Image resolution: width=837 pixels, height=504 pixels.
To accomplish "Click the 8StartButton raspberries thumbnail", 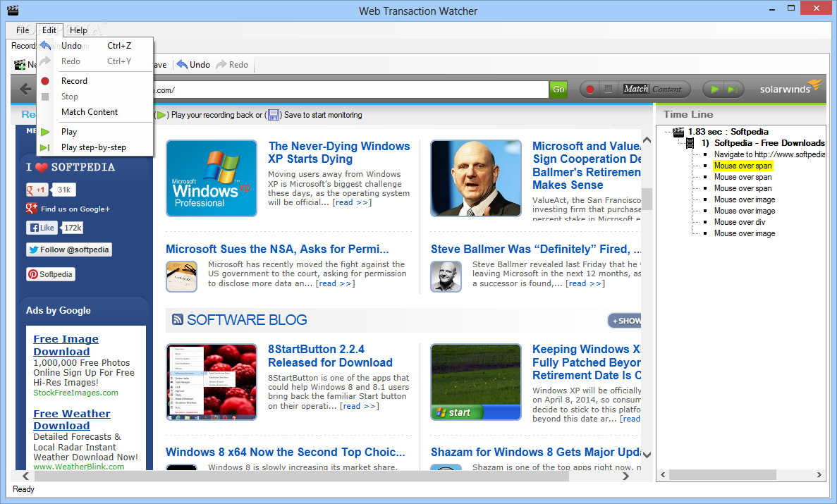I will point(212,382).
